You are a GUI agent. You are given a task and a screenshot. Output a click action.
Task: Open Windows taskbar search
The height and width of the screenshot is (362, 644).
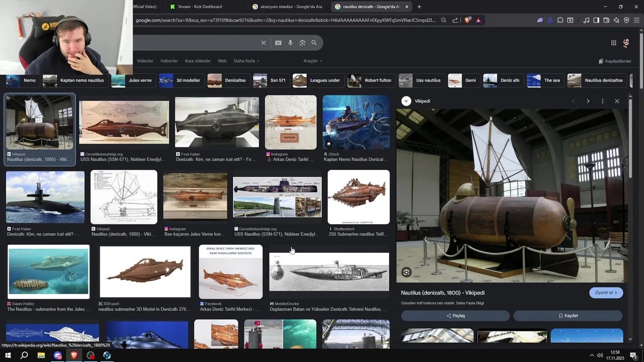(24, 355)
